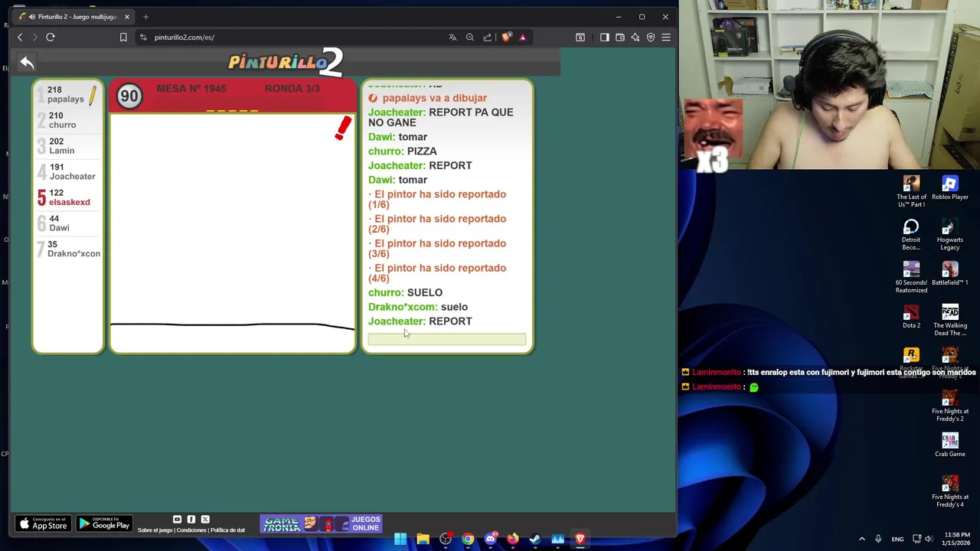Open the 'Política de datos' footer link
The width and height of the screenshot is (980, 551).
(227, 530)
